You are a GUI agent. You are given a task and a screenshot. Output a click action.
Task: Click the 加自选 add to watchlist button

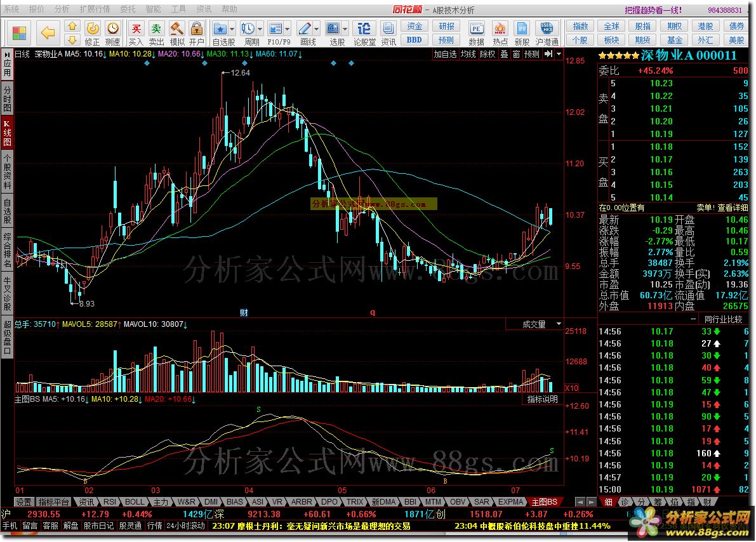point(444,54)
